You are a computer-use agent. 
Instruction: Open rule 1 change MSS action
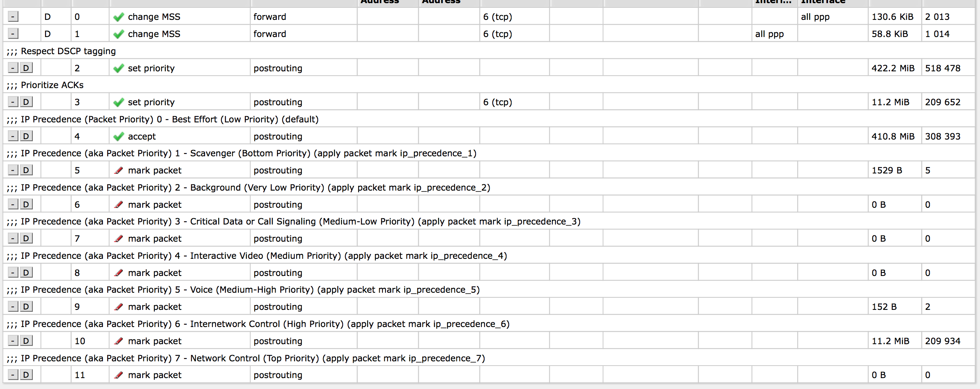pos(154,34)
